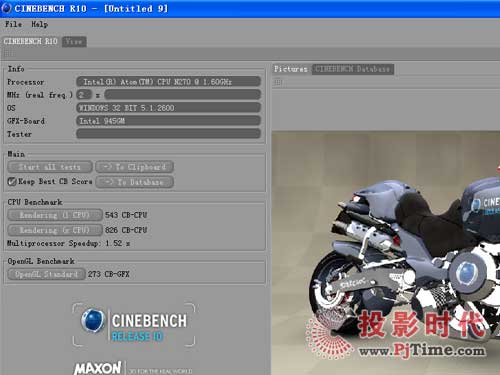The height and width of the screenshot is (375, 500).
Task: Click the MAXON logo at the bottom
Action: coord(97,368)
